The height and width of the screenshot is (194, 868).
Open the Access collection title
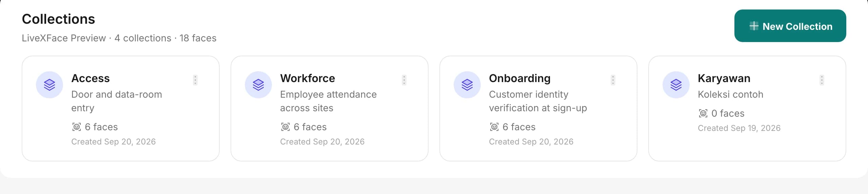tap(91, 78)
